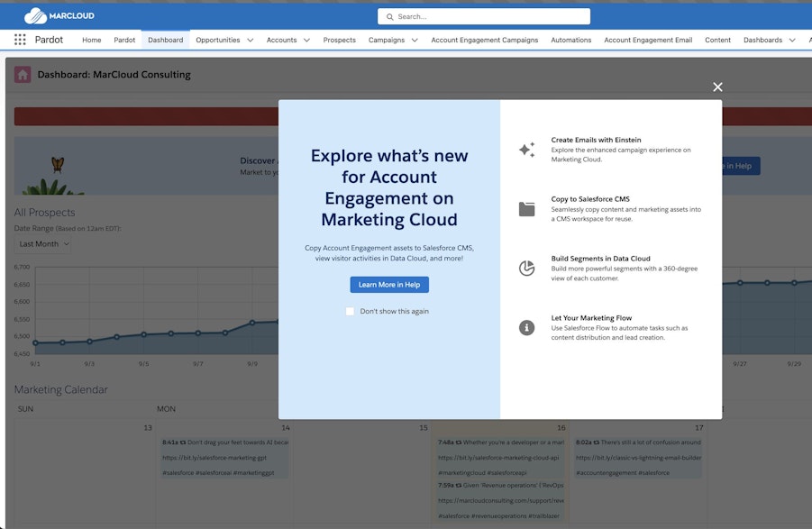Open the 8:41a calendar post on day 14
Viewport: 812px width, 529px height.
(x=225, y=442)
